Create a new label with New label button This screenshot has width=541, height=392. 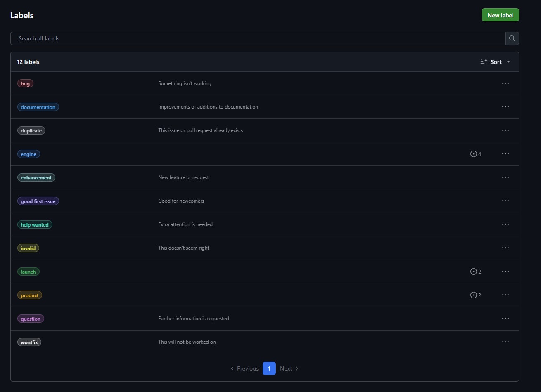pos(500,15)
